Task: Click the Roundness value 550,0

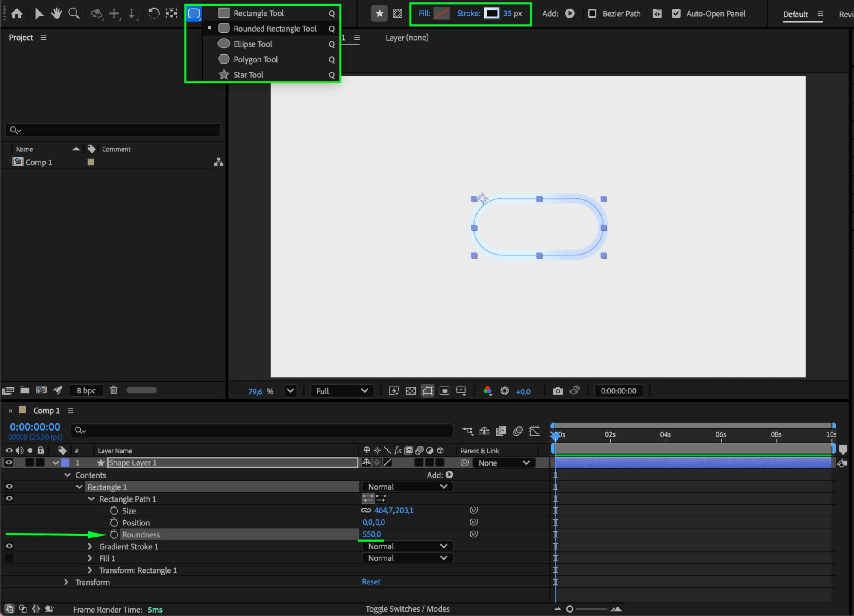Action: [371, 534]
